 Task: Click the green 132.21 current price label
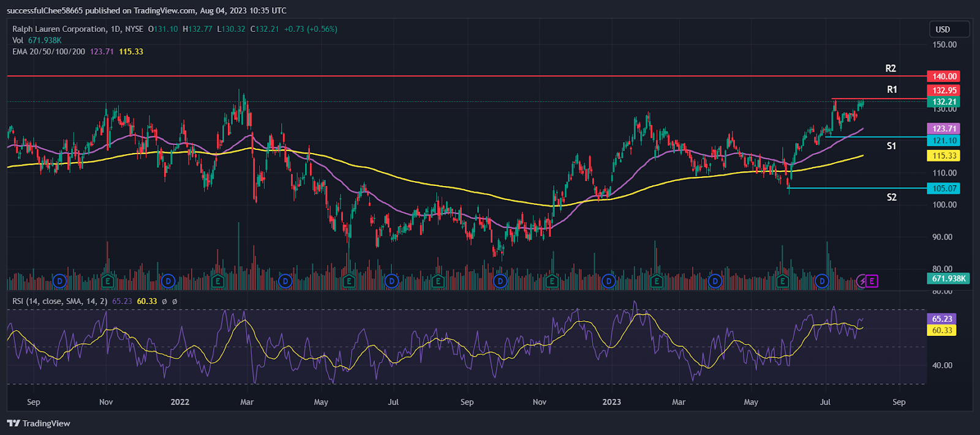[944, 102]
